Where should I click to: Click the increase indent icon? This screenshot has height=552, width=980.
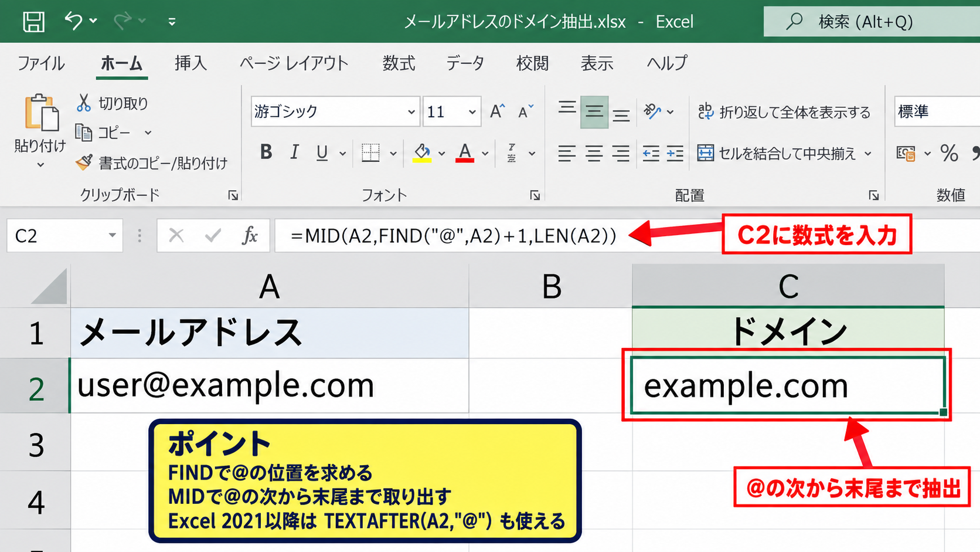(675, 154)
